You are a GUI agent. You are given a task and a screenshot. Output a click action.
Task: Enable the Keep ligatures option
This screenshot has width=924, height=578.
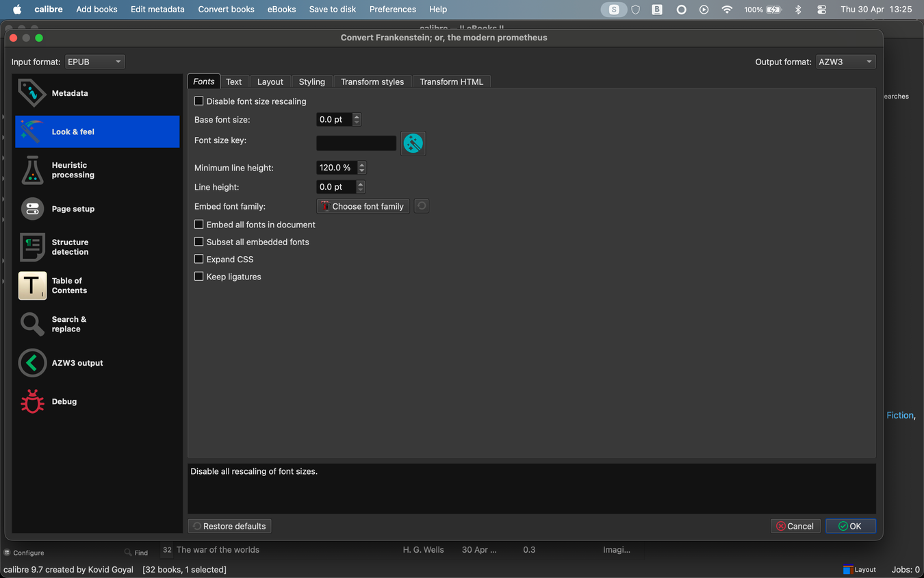[199, 277]
